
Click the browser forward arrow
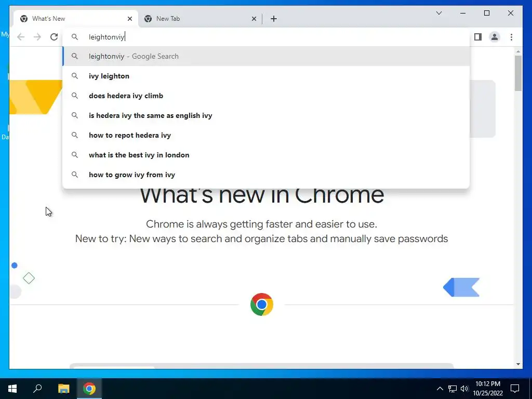(x=37, y=37)
